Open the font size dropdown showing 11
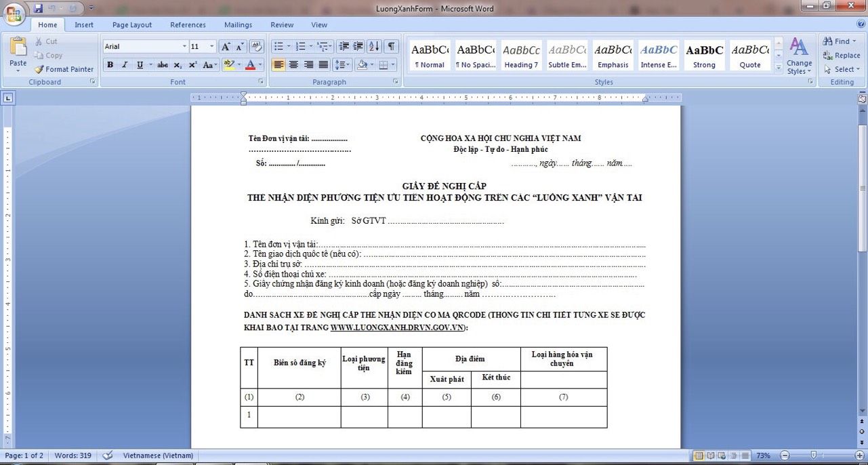Image resolution: width=868 pixels, height=465 pixels. point(212,47)
